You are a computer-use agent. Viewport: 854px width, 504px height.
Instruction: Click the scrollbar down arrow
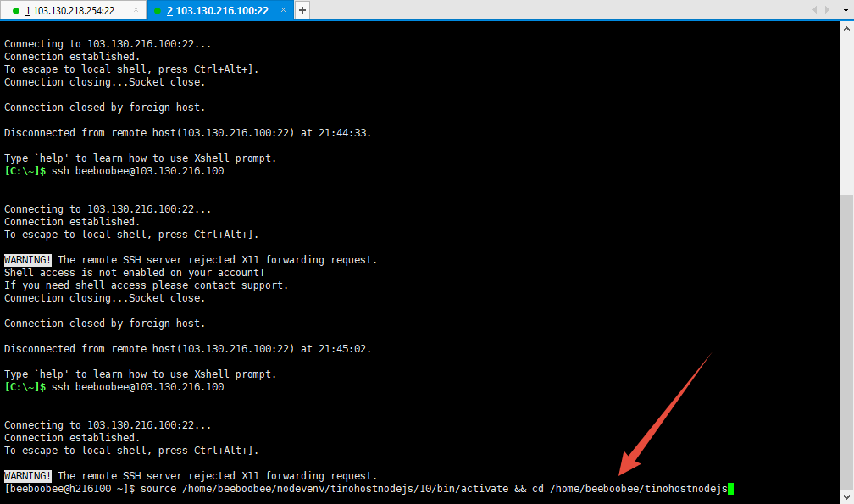tap(847, 496)
